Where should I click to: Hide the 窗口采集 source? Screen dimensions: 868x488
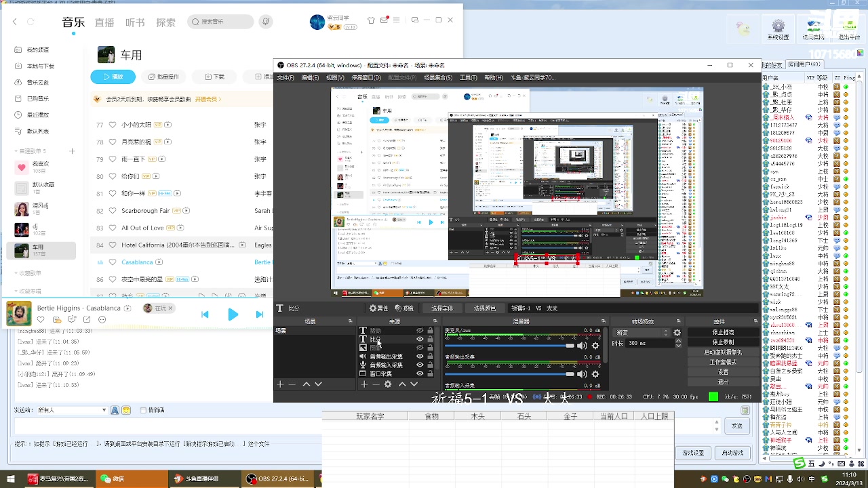[x=420, y=373]
